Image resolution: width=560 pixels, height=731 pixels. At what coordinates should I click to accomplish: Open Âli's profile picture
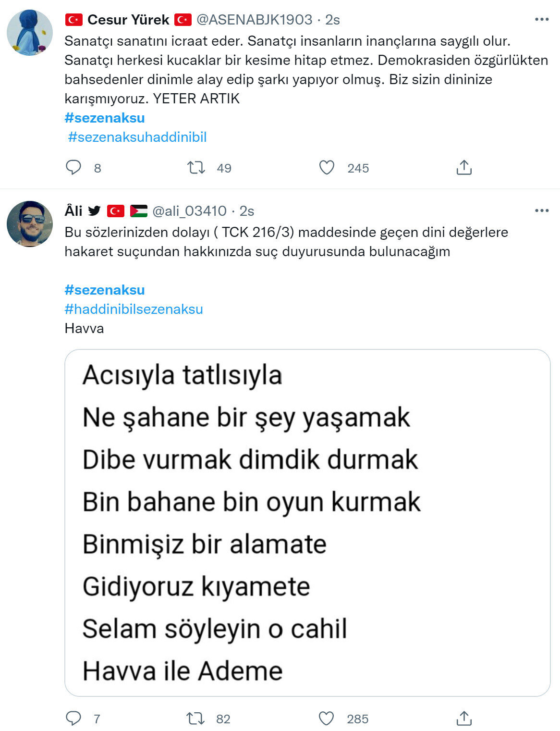[30, 223]
